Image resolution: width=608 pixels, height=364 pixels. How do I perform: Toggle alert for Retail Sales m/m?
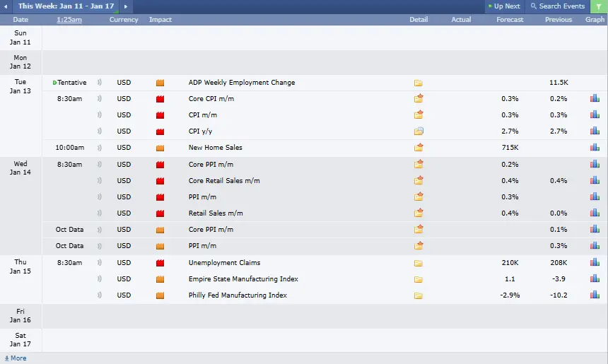coord(100,213)
